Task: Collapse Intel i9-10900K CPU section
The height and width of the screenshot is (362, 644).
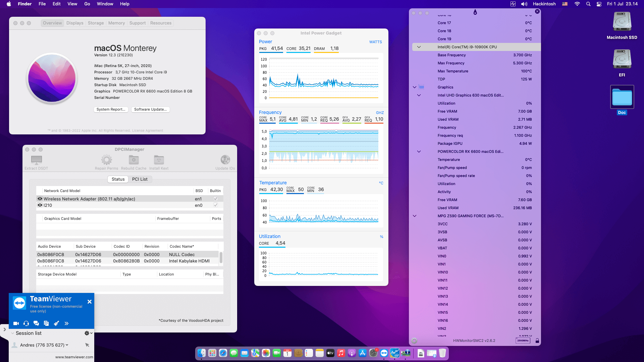Action: 419,47
